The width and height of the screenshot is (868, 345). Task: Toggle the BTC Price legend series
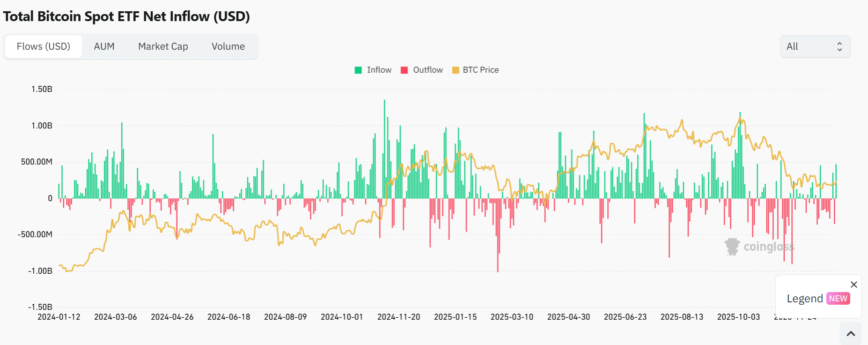point(475,70)
